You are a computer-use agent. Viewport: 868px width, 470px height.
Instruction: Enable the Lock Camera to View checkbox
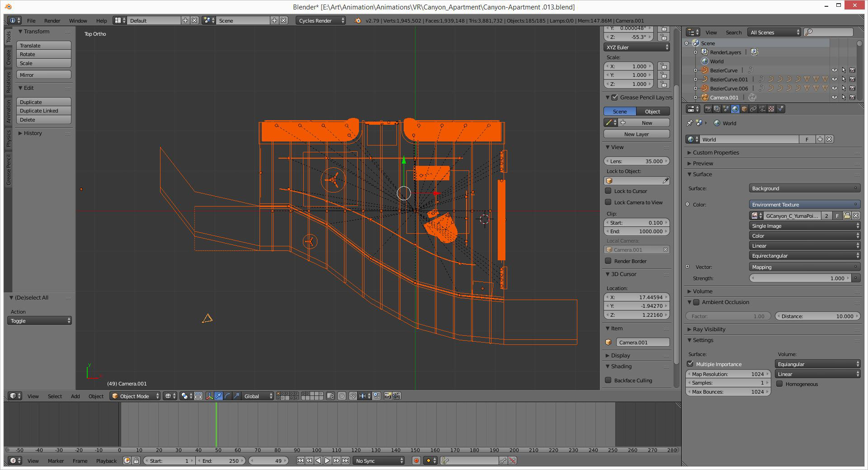(609, 202)
